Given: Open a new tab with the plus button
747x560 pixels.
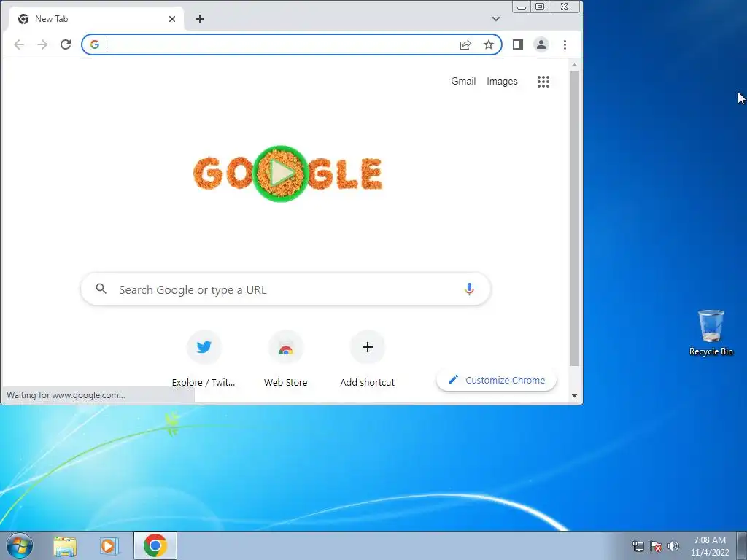Looking at the screenshot, I should point(200,19).
